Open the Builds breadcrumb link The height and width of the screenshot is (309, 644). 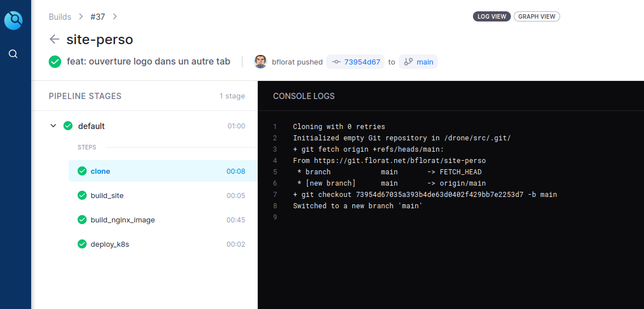pos(60,17)
